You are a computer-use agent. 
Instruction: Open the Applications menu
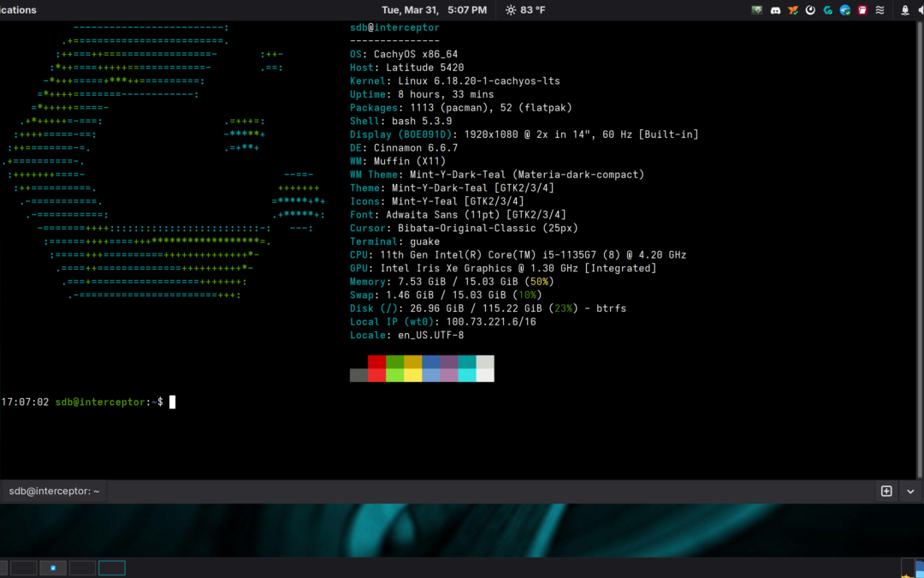(19, 10)
